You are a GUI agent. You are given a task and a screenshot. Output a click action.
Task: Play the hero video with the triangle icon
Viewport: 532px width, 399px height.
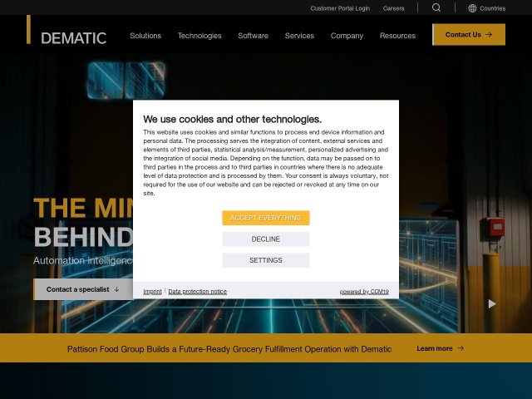[x=492, y=303]
